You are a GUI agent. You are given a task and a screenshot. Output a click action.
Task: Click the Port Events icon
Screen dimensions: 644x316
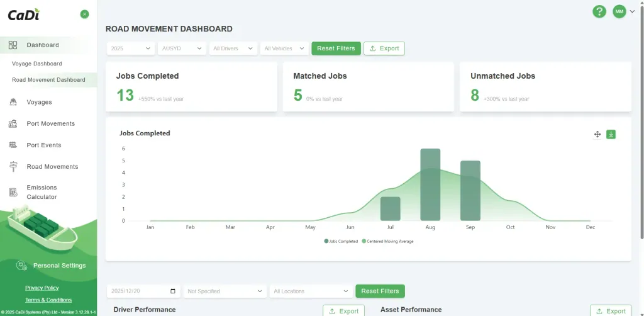point(13,145)
